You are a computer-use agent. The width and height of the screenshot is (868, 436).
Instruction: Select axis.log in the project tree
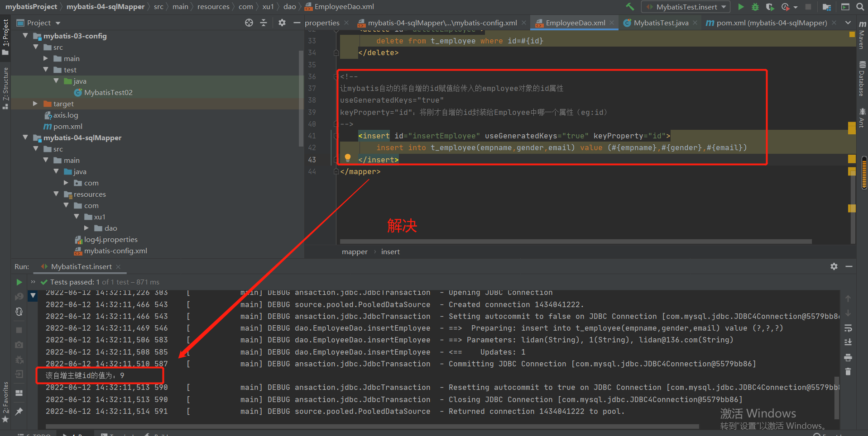coord(61,115)
